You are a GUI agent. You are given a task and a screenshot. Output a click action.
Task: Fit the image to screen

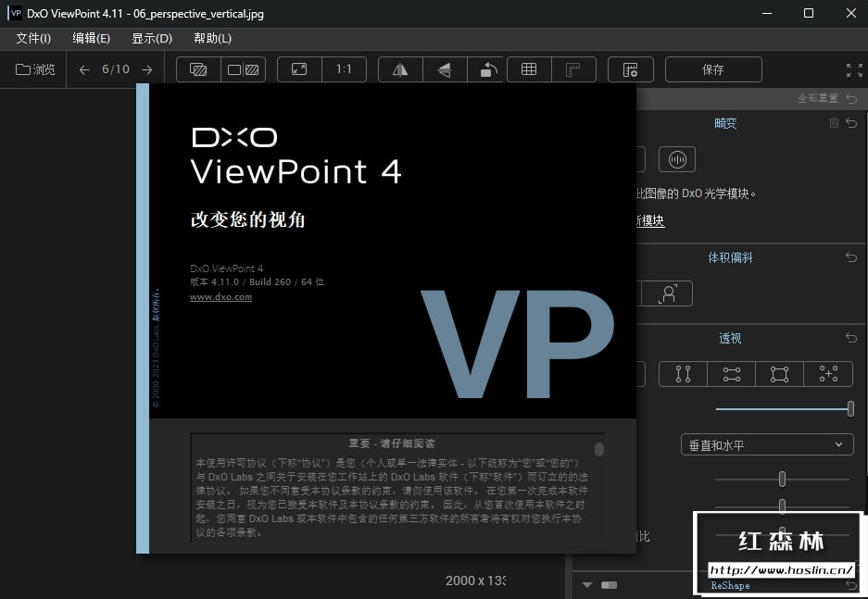[x=299, y=69]
